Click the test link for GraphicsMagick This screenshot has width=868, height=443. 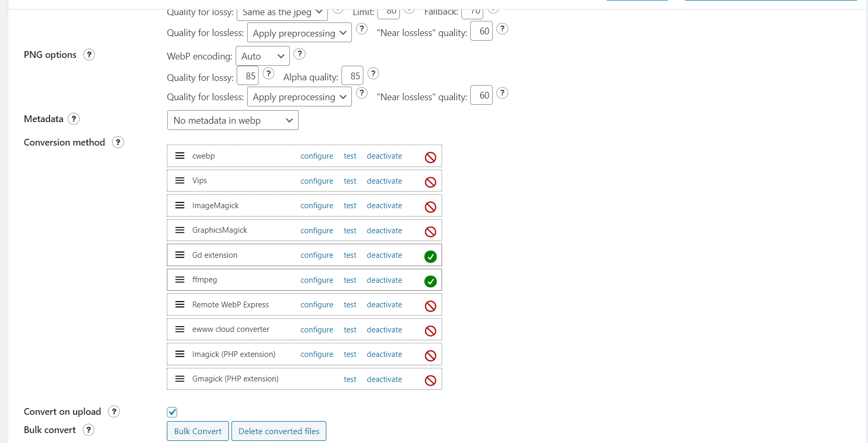pos(350,231)
